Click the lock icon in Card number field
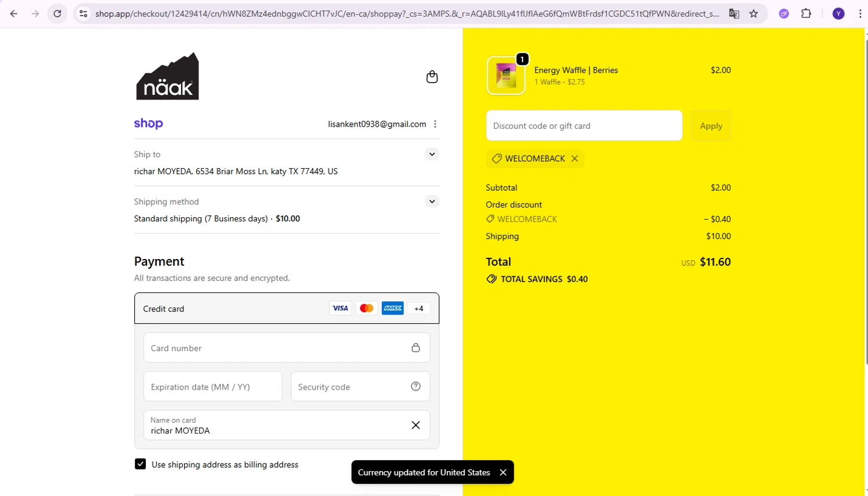Viewport: 868px width, 496px height. pyautogui.click(x=415, y=347)
